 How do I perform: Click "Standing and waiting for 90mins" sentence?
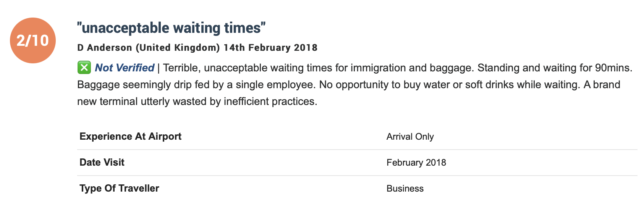(555, 68)
